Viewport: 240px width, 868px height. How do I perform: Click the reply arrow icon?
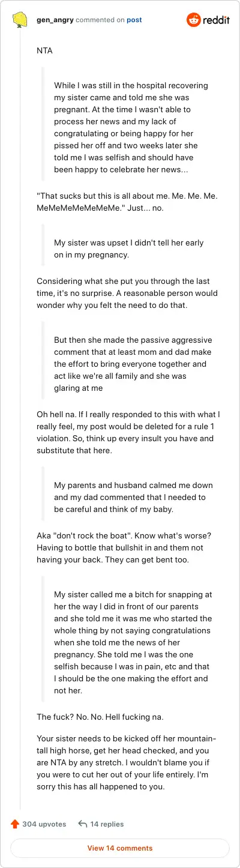pyautogui.click(x=83, y=824)
